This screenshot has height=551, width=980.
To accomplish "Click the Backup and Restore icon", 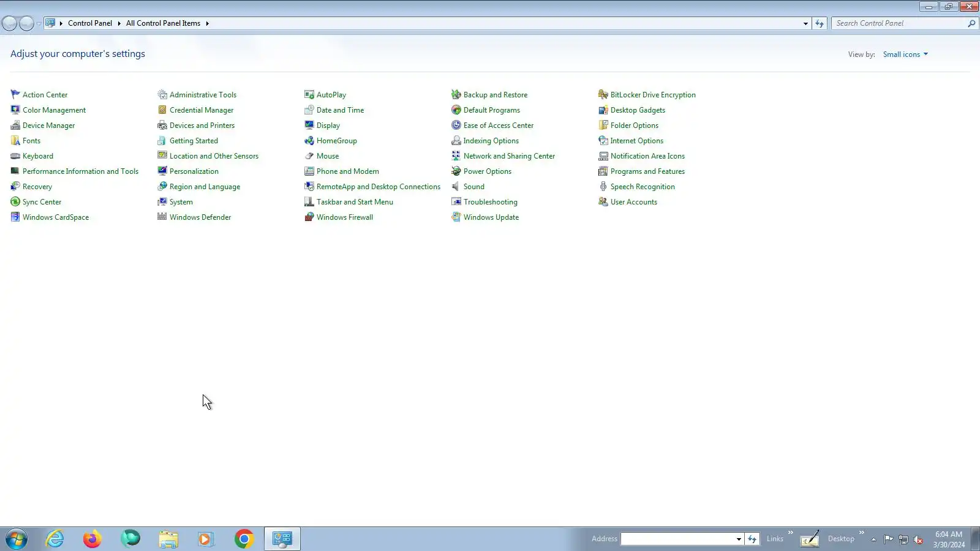I will click(456, 94).
